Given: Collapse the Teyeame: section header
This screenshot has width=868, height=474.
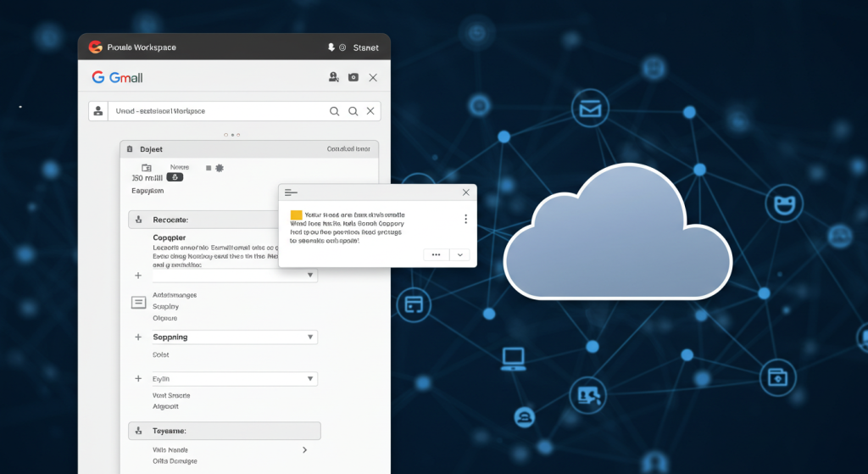Looking at the screenshot, I should pyautogui.click(x=225, y=431).
